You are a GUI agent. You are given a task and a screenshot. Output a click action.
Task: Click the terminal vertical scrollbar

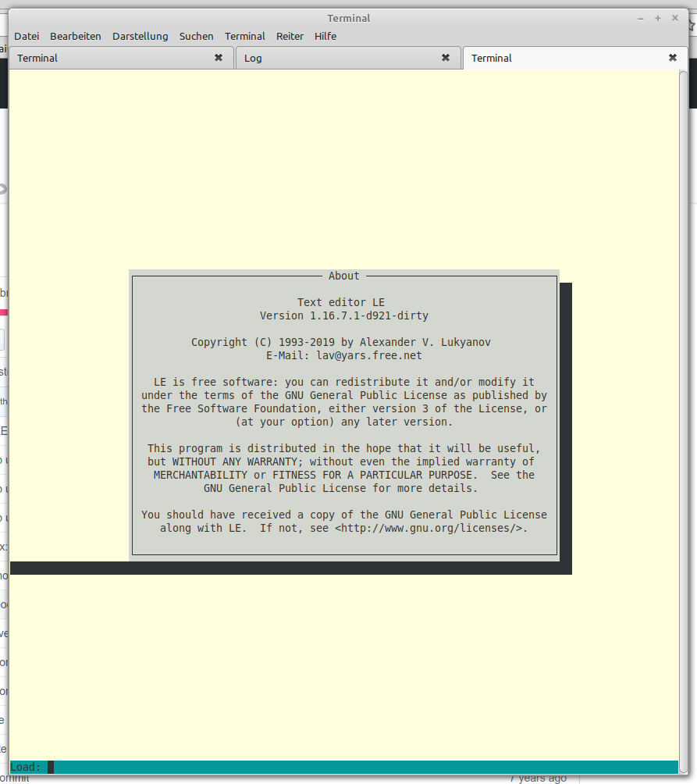(x=683, y=420)
